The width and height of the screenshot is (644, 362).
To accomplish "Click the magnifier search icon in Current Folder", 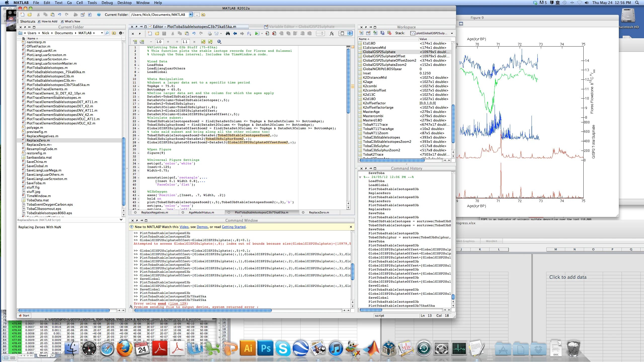I will (x=107, y=33).
